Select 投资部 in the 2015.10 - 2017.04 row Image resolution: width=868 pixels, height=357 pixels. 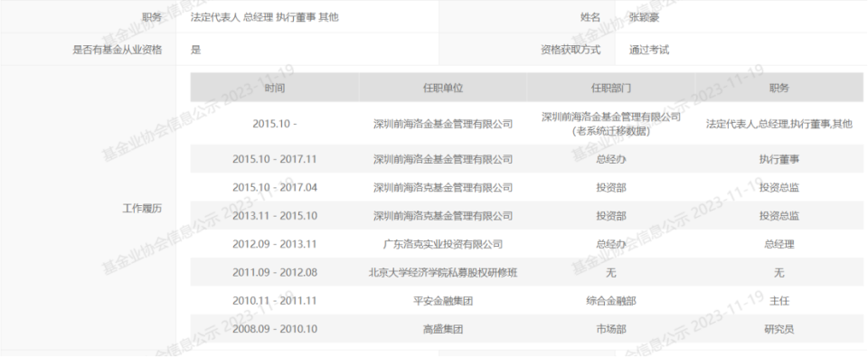pos(611,188)
